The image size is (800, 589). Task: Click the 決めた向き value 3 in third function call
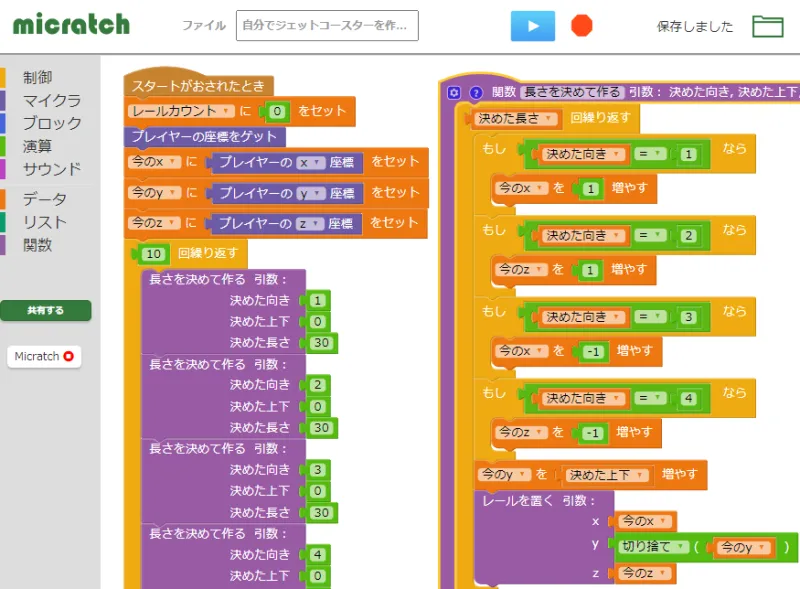click(317, 470)
